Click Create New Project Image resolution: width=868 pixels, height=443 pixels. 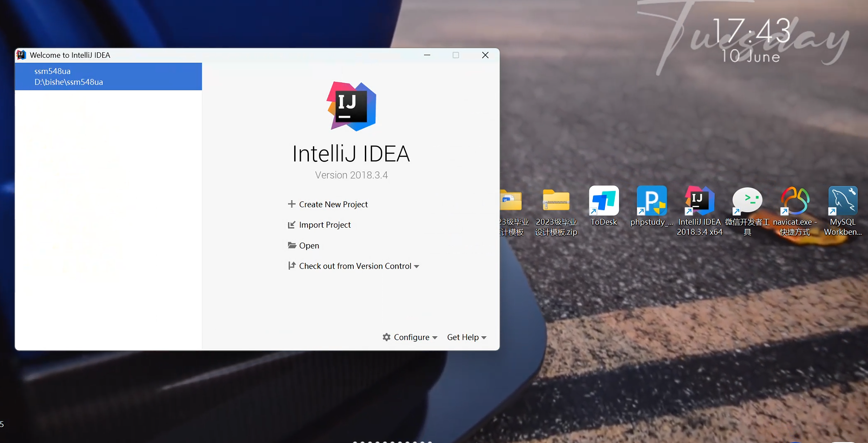coord(333,204)
